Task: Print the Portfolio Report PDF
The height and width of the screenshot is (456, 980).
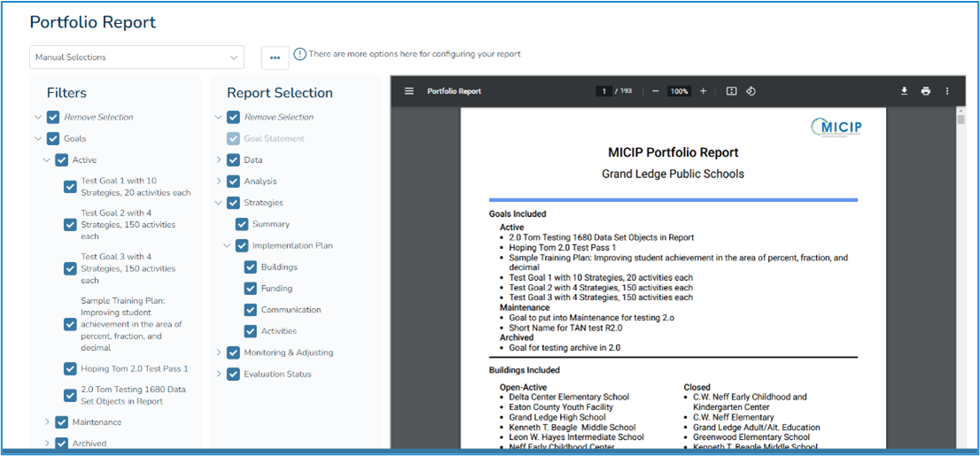Action: 926,91
